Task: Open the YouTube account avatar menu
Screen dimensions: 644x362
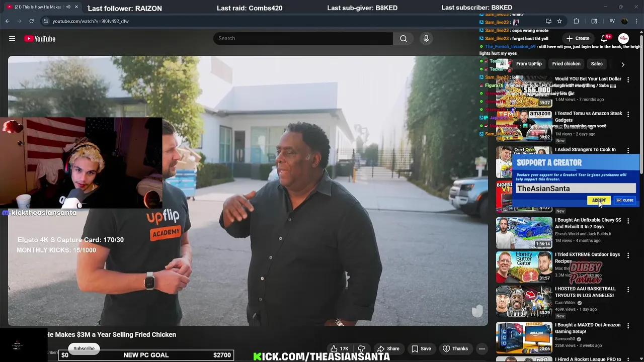Action: 623,39
